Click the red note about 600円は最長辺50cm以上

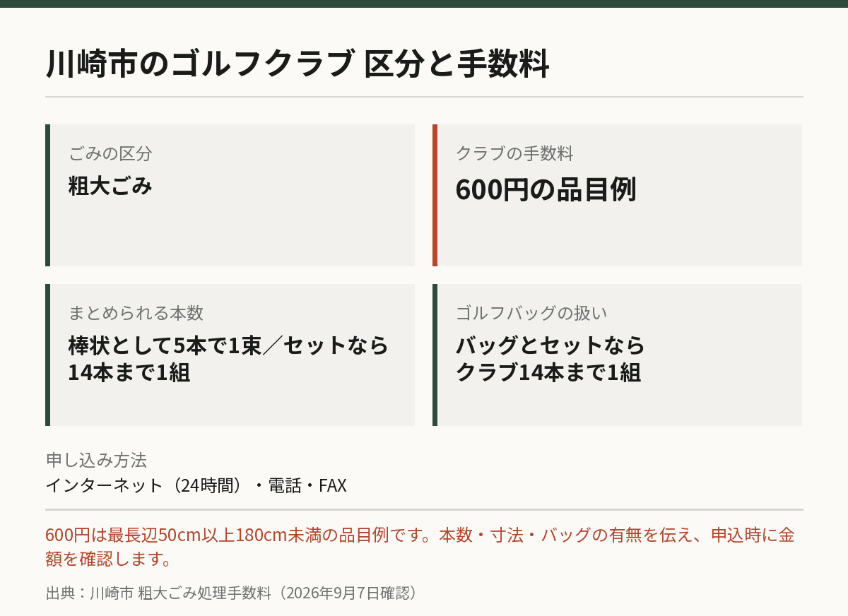[x=420, y=547]
